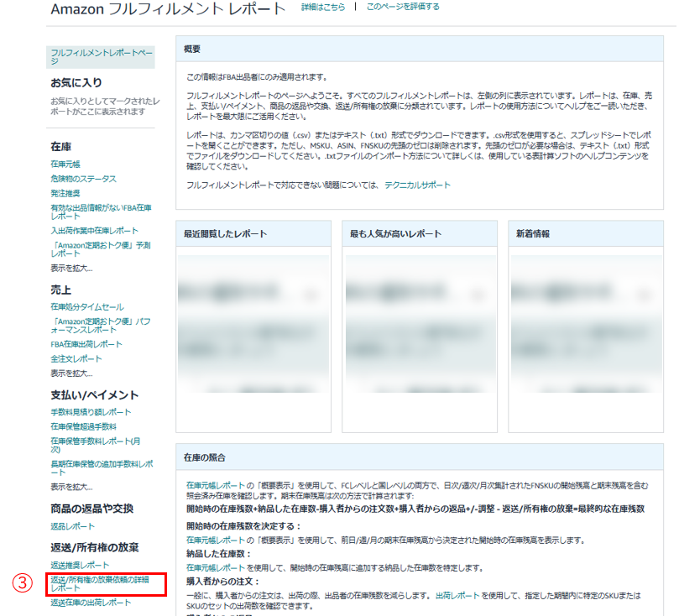Click the 支払い/ペイメント sidebar heading

[94, 394]
